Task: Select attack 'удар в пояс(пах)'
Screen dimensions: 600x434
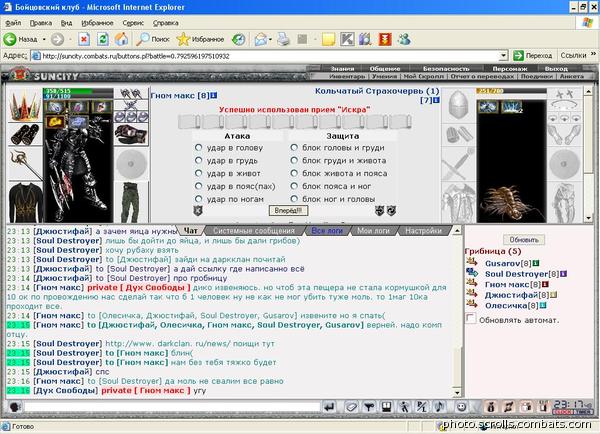Action: click(198, 186)
